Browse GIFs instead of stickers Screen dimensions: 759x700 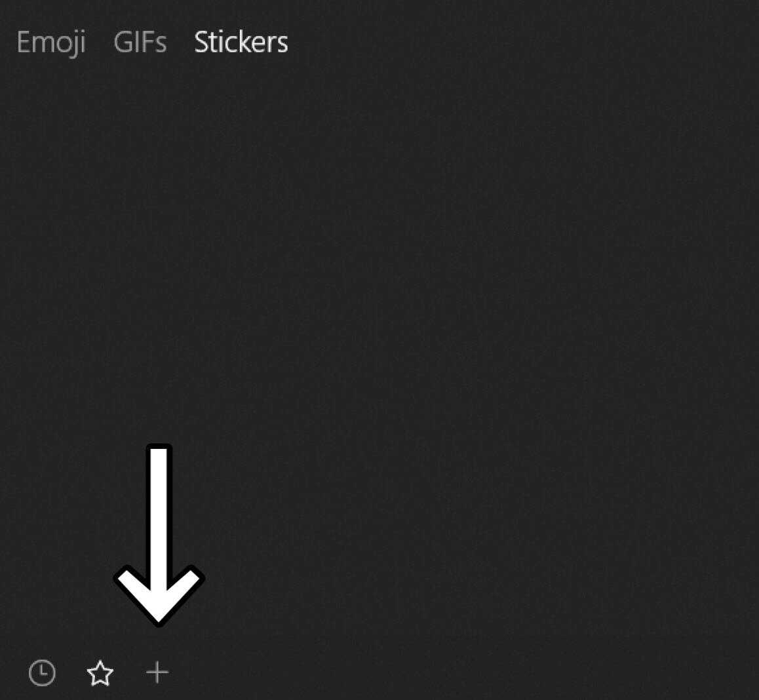140,42
